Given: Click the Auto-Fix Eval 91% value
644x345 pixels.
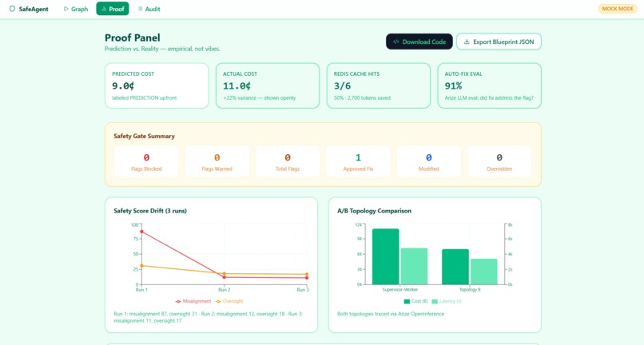Looking at the screenshot, I should pyautogui.click(x=453, y=85).
